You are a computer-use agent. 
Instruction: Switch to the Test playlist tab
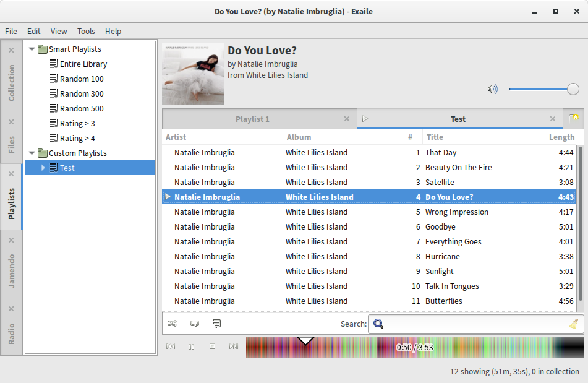(458, 119)
